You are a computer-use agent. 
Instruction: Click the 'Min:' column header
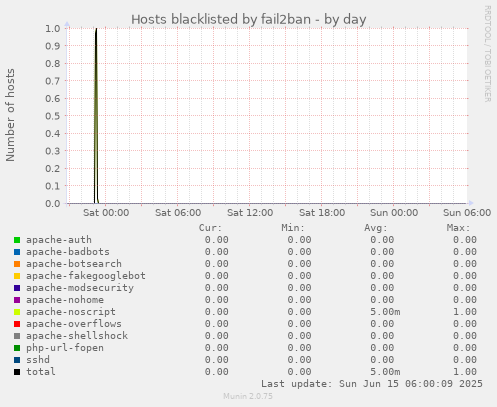click(293, 228)
